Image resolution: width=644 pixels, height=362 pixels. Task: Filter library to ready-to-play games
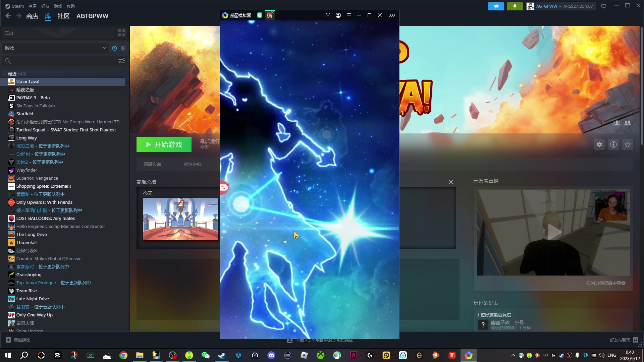[123, 48]
